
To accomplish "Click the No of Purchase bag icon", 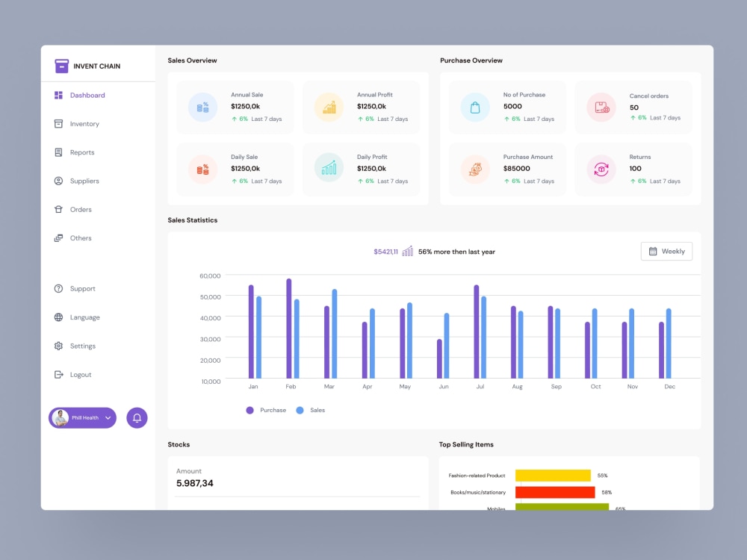I will coord(475,107).
